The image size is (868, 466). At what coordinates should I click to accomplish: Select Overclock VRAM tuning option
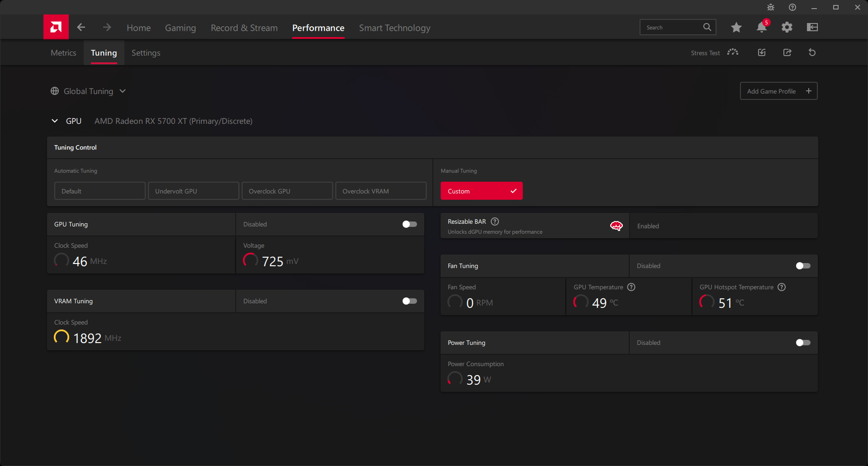381,191
